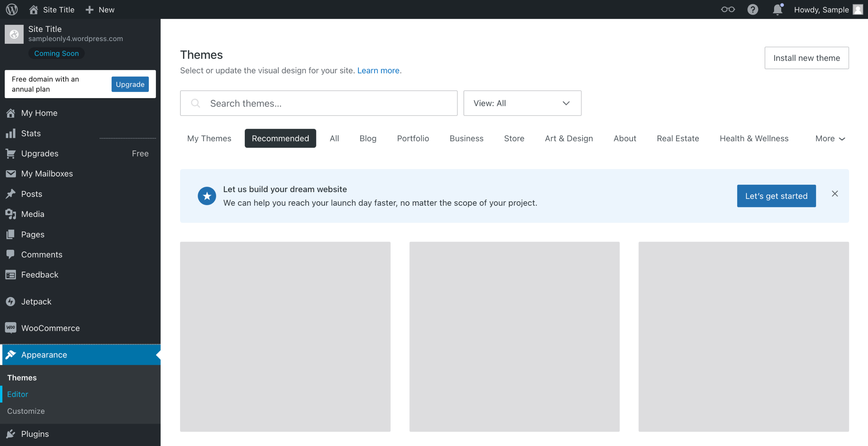Click the Jetpack icon in the sidebar

point(11,301)
